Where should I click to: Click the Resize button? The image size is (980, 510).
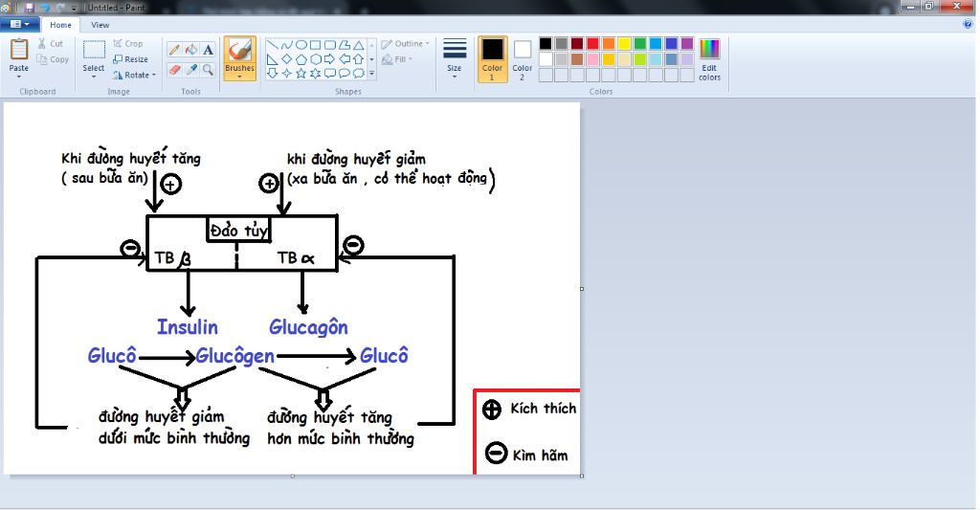coord(130,59)
